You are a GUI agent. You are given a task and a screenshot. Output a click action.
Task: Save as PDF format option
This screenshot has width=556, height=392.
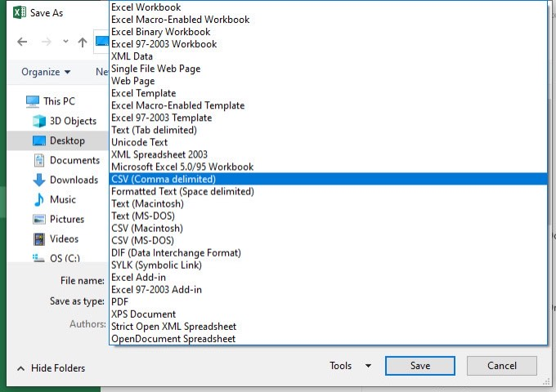tap(328, 302)
